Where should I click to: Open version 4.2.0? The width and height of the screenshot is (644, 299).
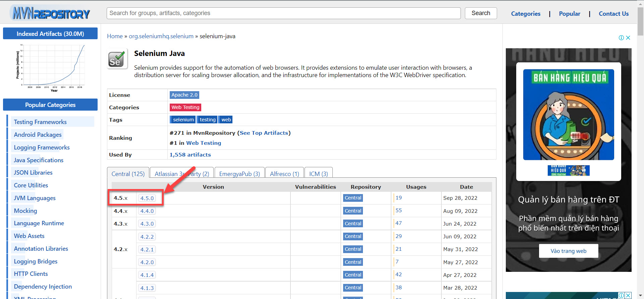click(x=147, y=262)
